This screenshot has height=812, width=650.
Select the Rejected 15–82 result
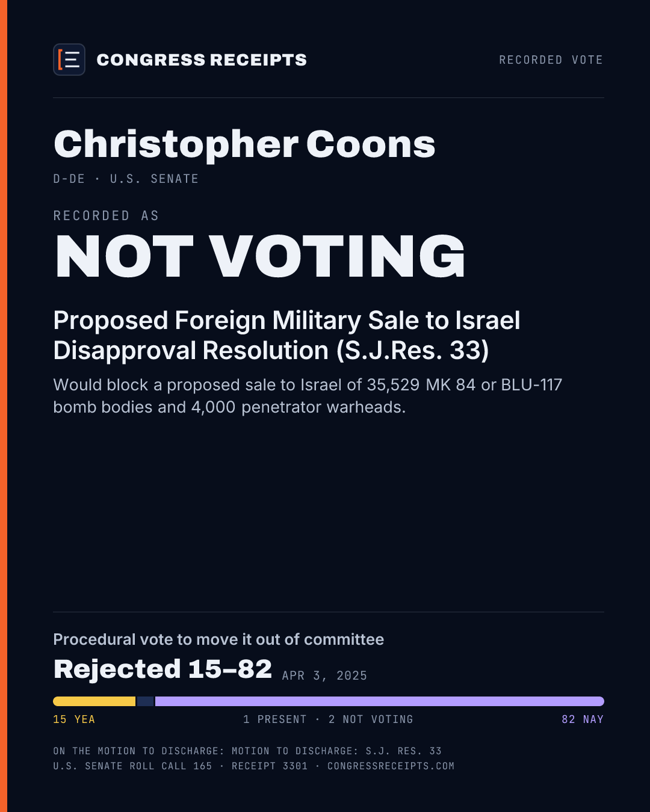pyautogui.click(x=162, y=669)
